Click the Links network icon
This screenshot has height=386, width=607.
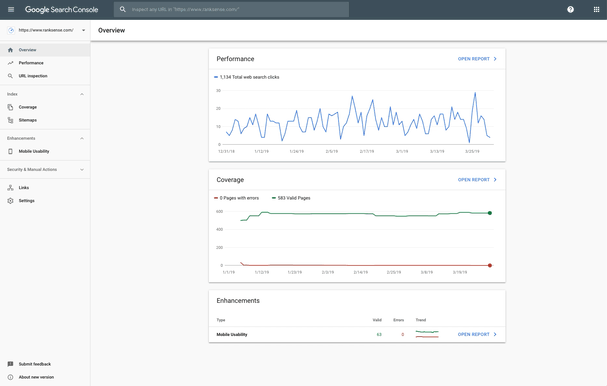click(10, 188)
